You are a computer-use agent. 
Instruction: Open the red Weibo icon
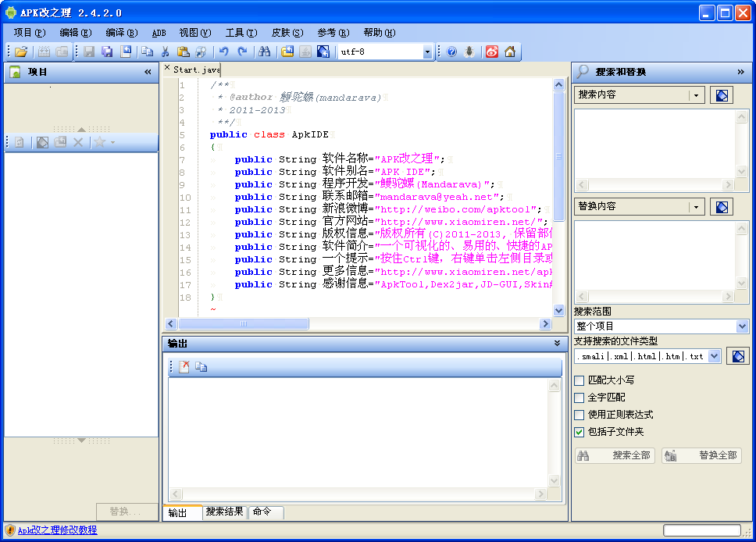pyautogui.click(x=492, y=52)
